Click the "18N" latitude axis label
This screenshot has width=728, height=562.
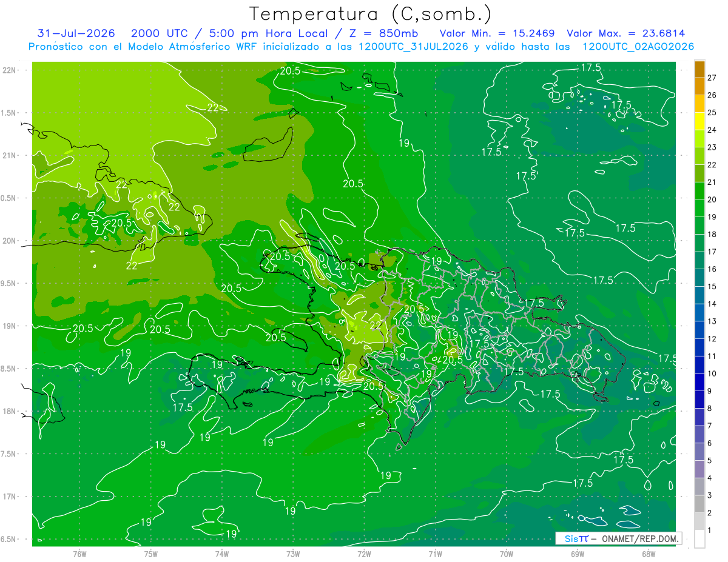click(10, 411)
